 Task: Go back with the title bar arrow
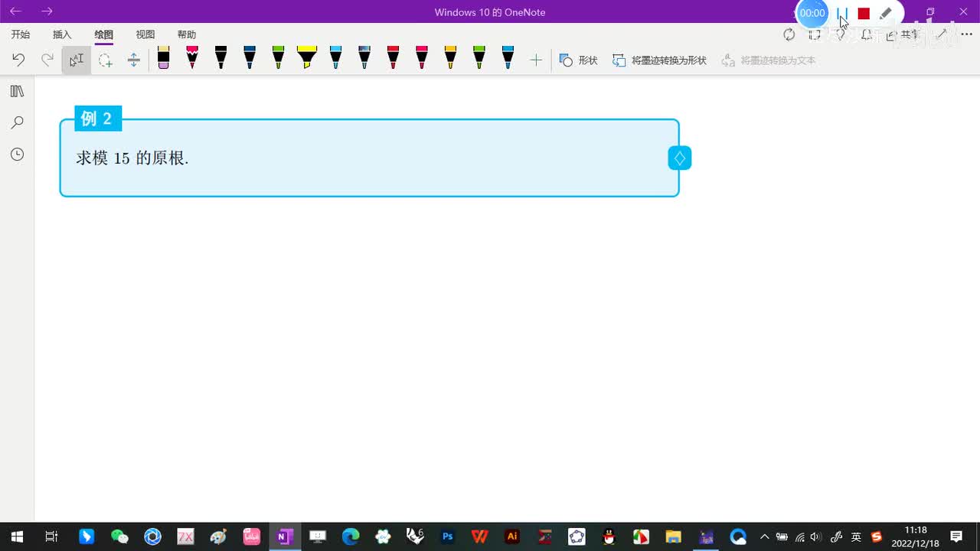click(x=15, y=11)
